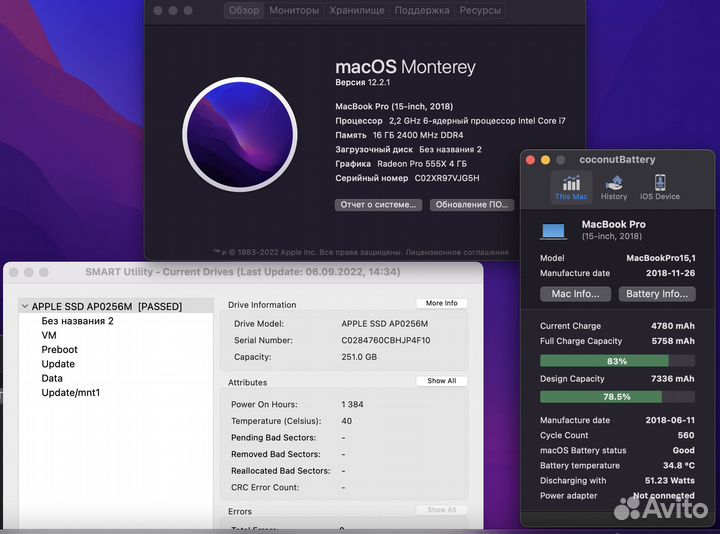Switch to the Обзор tab

pyautogui.click(x=244, y=10)
